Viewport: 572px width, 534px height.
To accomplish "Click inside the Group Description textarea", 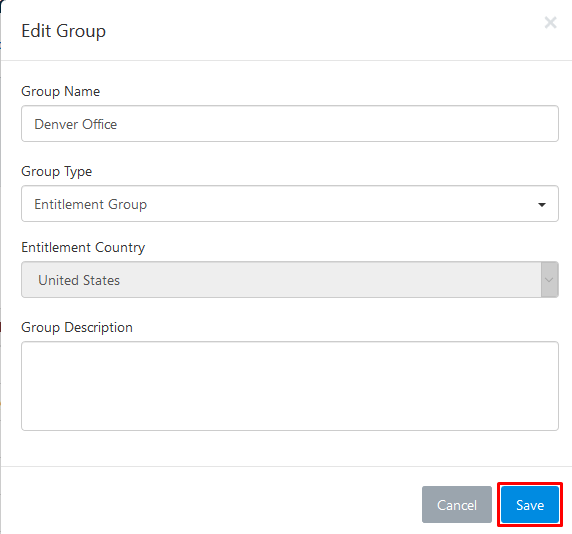I will click(x=290, y=386).
